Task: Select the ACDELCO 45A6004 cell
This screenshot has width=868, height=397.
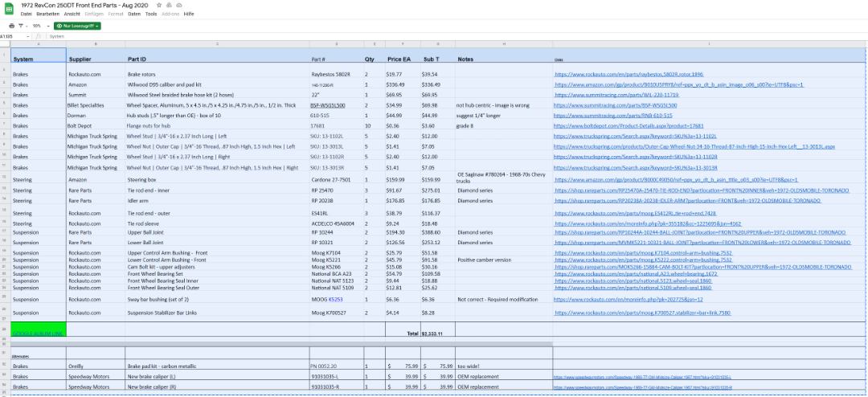Action: 337,223
